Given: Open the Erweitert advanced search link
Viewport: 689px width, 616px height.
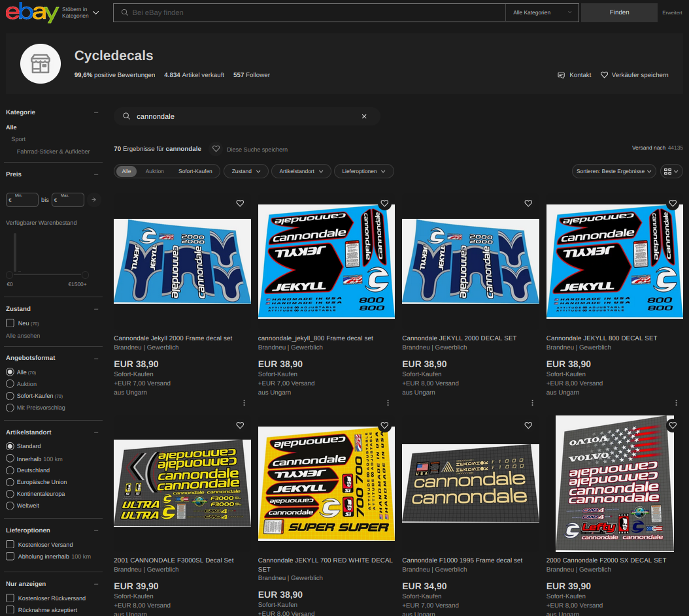Looking at the screenshot, I should pos(672,12).
